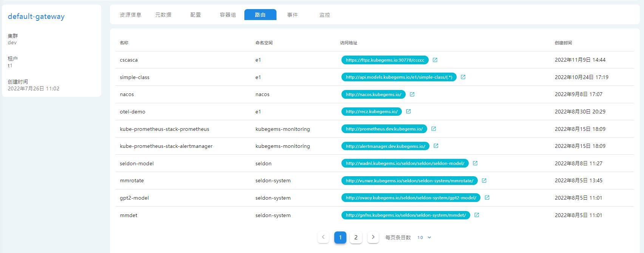The height and width of the screenshot is (253, 644).
Task: Click the kube-prometheus-stack-prometheus route name
Action: [164, 129]
